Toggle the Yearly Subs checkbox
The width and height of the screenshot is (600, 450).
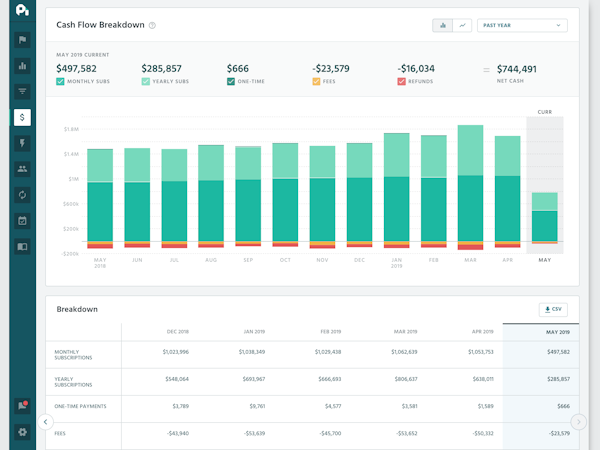[x=145, y=82]
